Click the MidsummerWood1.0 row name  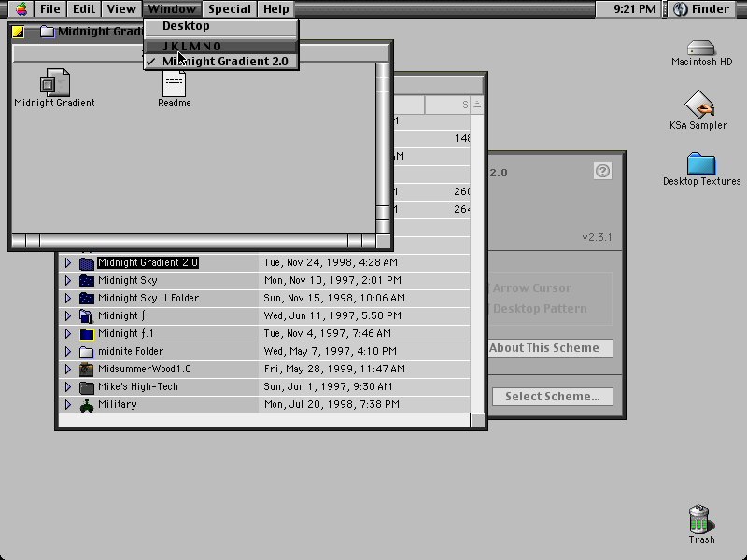pyautogui.click(x=145, y=369)
